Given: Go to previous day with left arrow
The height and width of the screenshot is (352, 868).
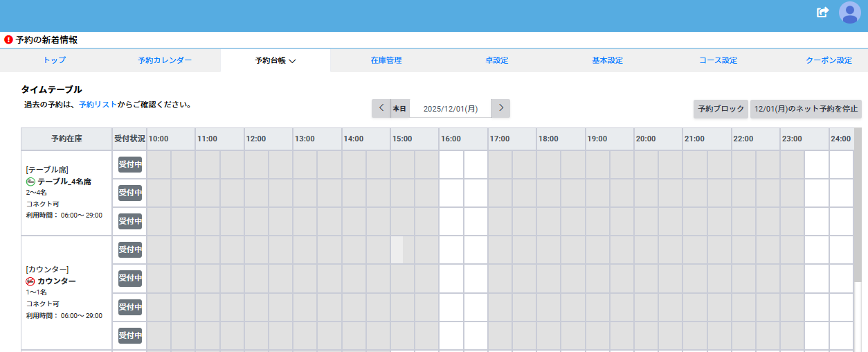Looking at the screenshot, I should 381,108.
